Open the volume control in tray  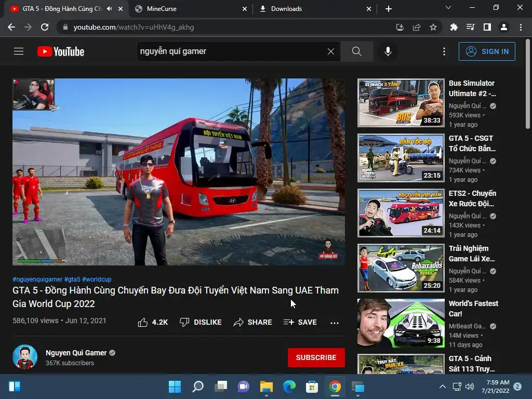(470, 387)
